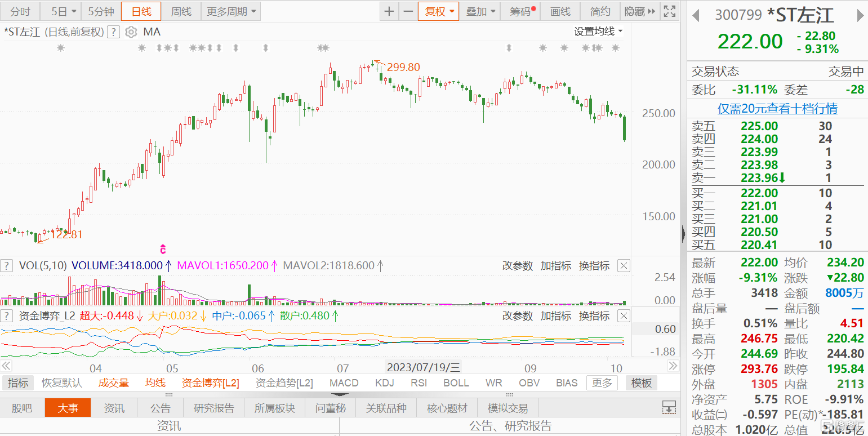Open 画线 drawing tools
The height and width of the screenshot is (436, 868).
click(560, 11)
